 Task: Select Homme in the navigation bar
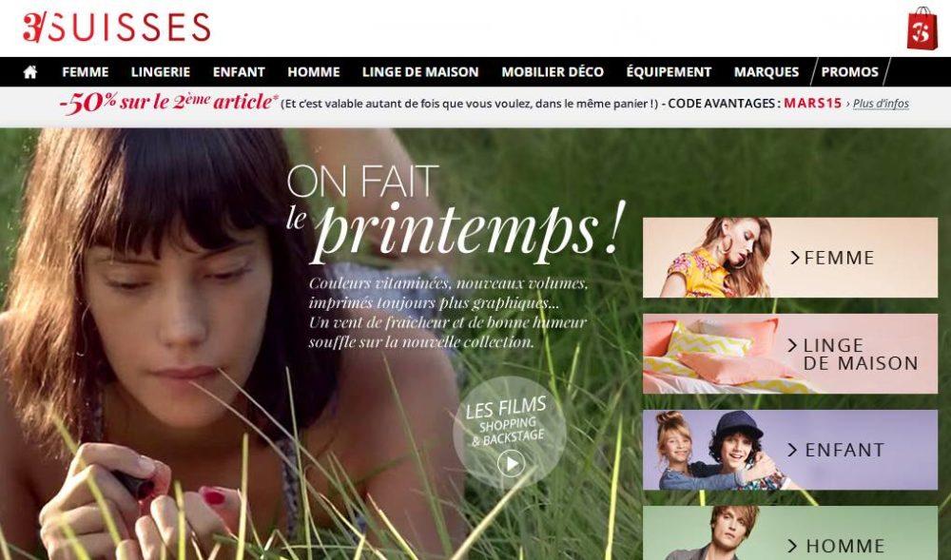point(314,72)
